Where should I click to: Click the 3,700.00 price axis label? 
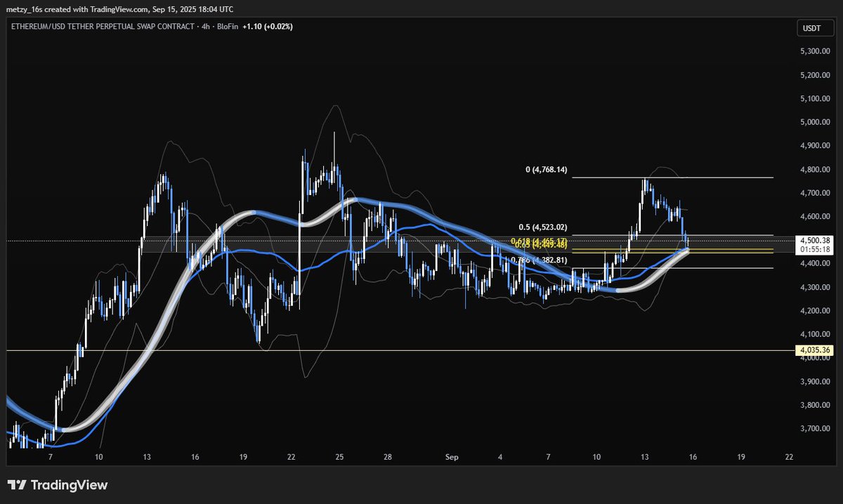pos(815,429)
